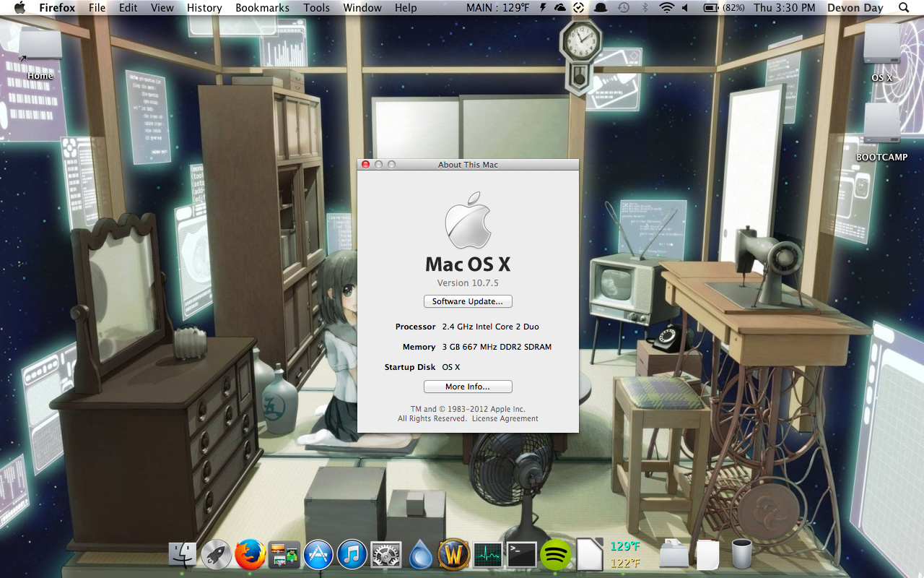Open the cloud status menu bar icon
This screenshot has height=578, width=924.
[560, 8]
